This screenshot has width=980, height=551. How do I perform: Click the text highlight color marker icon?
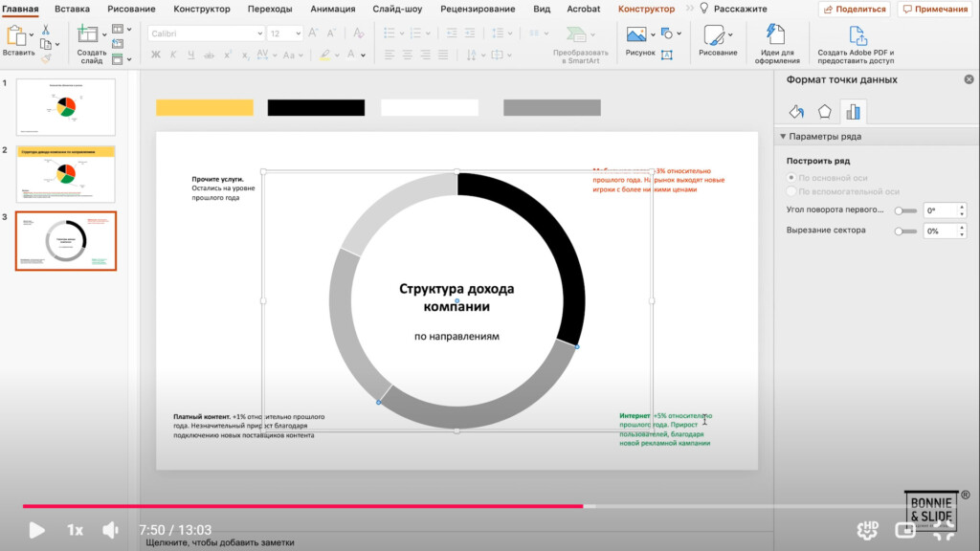pos(325,55)
